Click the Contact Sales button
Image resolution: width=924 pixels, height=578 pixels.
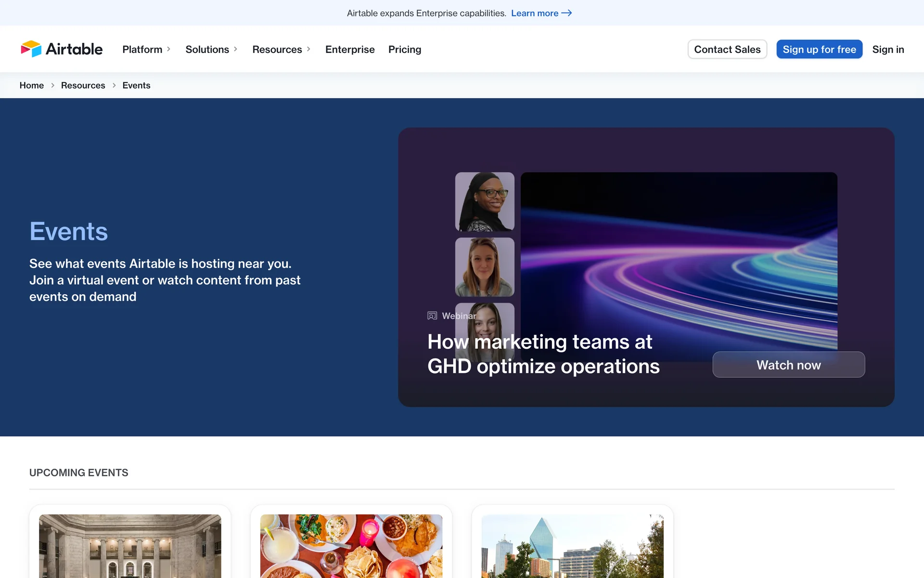727,49
